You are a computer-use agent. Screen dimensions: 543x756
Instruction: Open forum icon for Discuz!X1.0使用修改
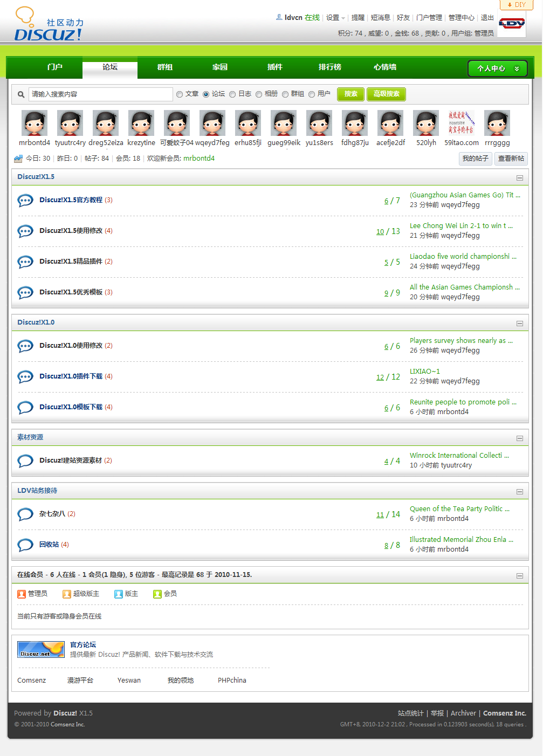[25, 346]
